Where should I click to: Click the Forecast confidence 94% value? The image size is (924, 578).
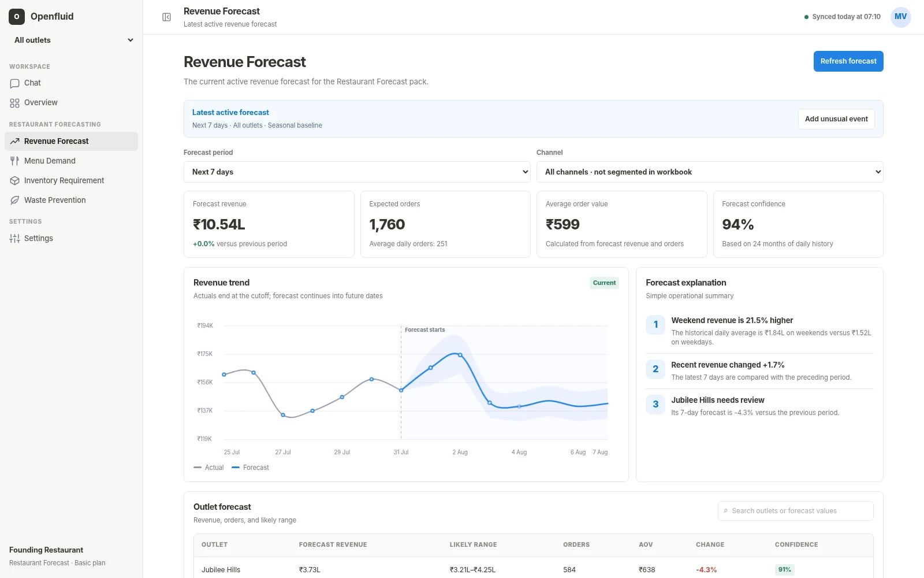tap(738, 224)
